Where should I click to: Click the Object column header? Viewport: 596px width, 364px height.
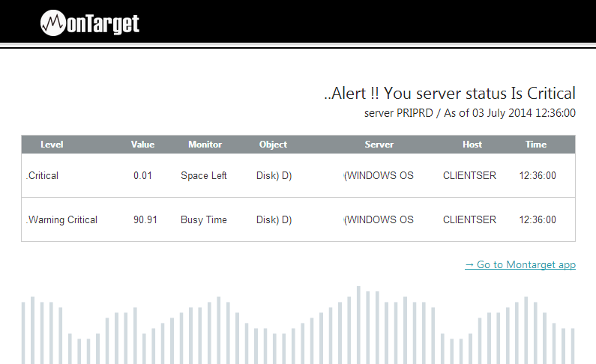[x=273, y=145]
